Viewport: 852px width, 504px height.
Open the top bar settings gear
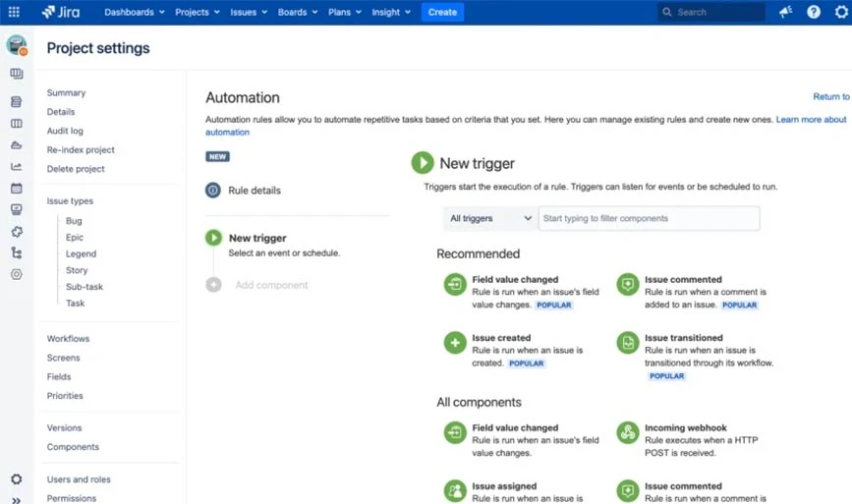click(x=840, y=12)
